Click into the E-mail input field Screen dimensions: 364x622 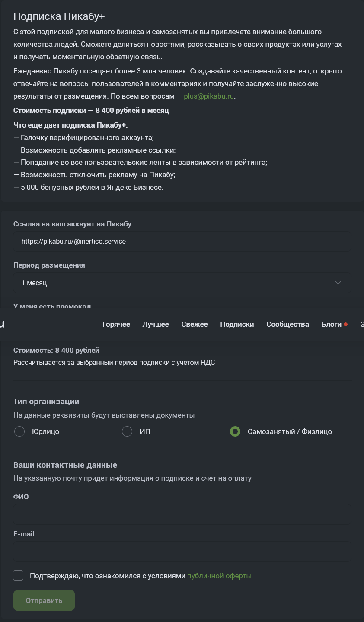182,552
